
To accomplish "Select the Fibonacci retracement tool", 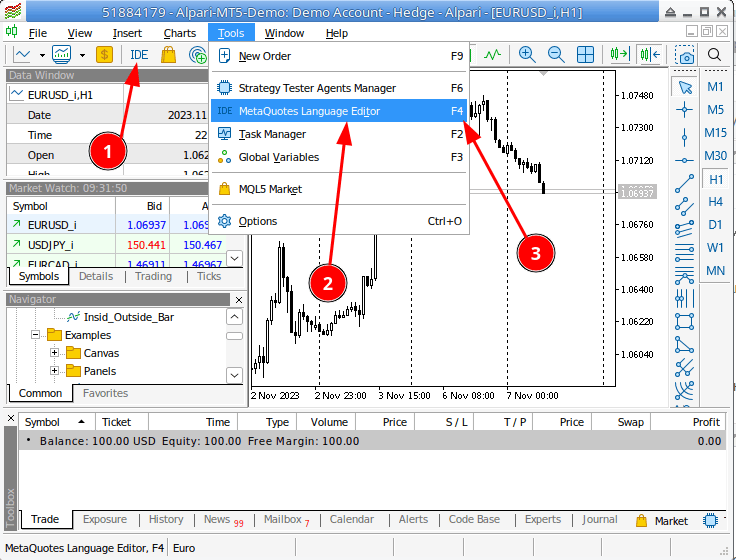I will pos(684,253).
